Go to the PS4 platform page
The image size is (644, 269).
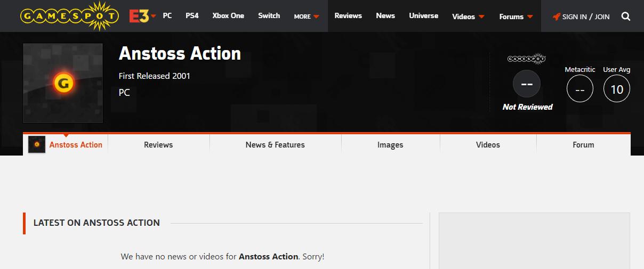pos(192,16)
